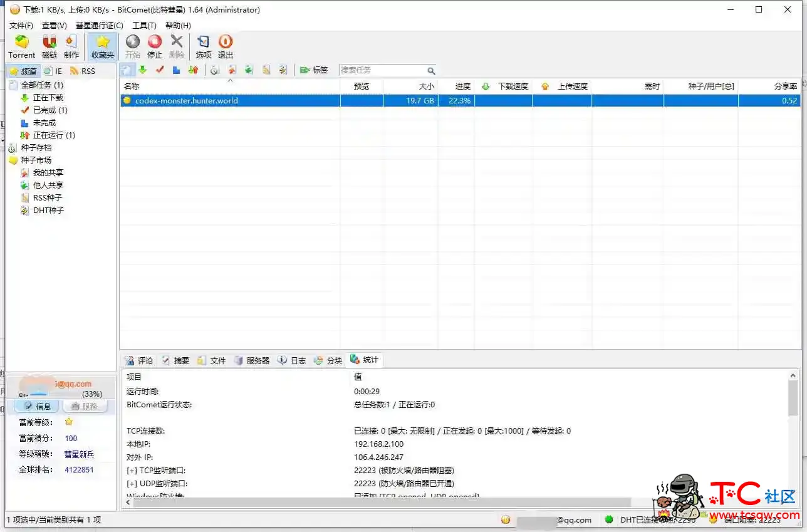The height and width of the screenshot is (532, 807).
Task: Open the 评论 detail tab
Action: click(138, 360)
